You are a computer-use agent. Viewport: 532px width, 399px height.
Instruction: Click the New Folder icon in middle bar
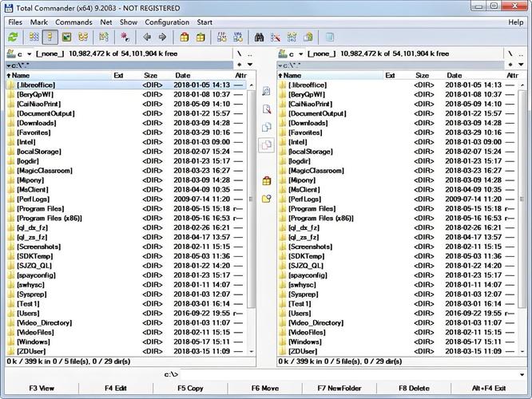click(x=266, y=199)
